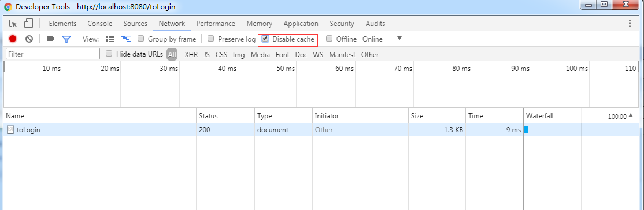Sort by the Waterfall column arrow

tap(631, 115)
